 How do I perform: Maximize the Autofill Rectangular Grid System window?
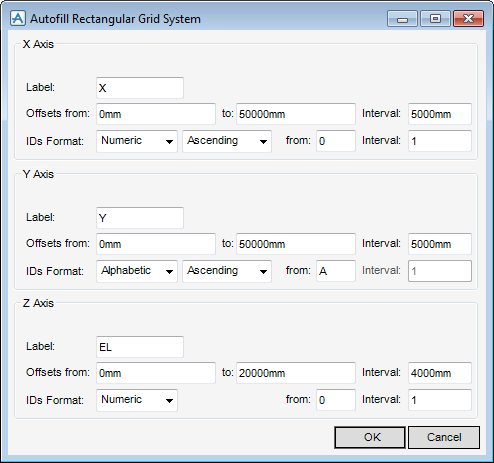[x=435, y=19]
